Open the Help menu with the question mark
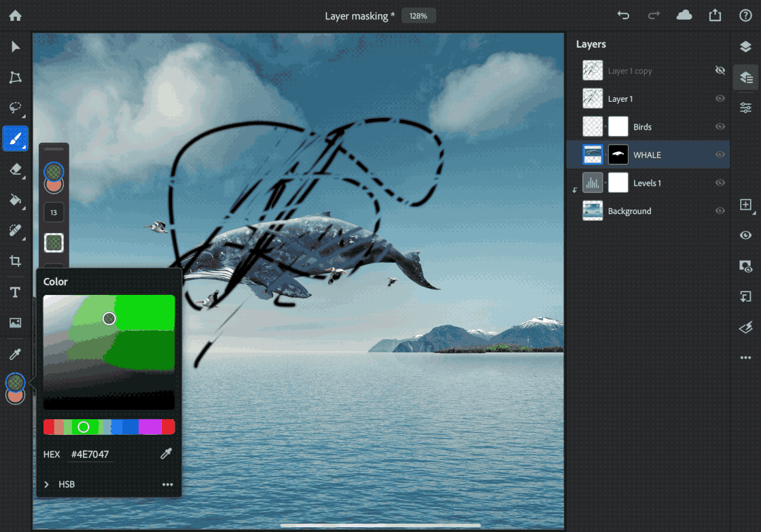 point(747,15)
